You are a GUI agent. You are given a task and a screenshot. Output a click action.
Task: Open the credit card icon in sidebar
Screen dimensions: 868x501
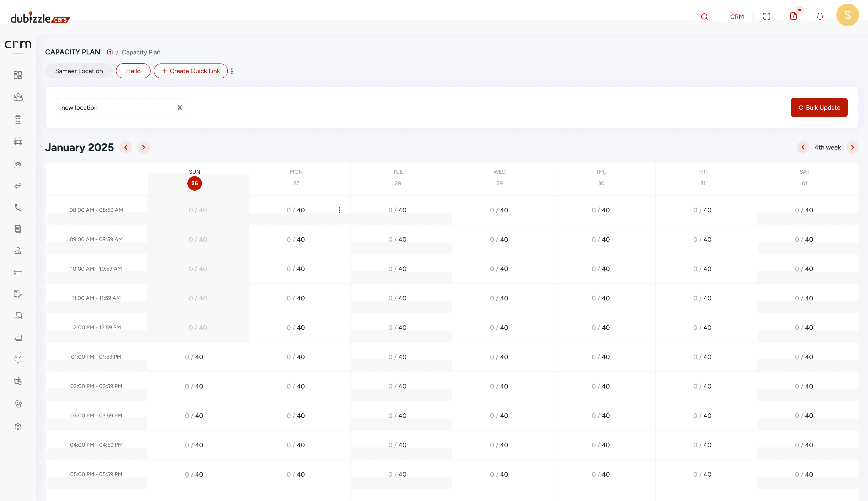(18, 272)
